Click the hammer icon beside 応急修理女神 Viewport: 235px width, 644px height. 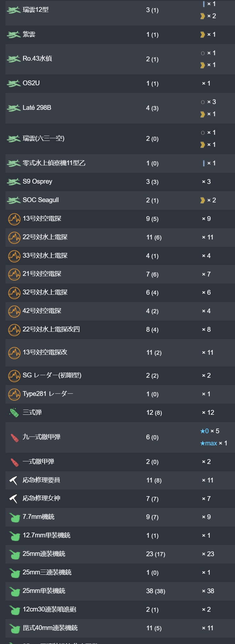point(13,498)
